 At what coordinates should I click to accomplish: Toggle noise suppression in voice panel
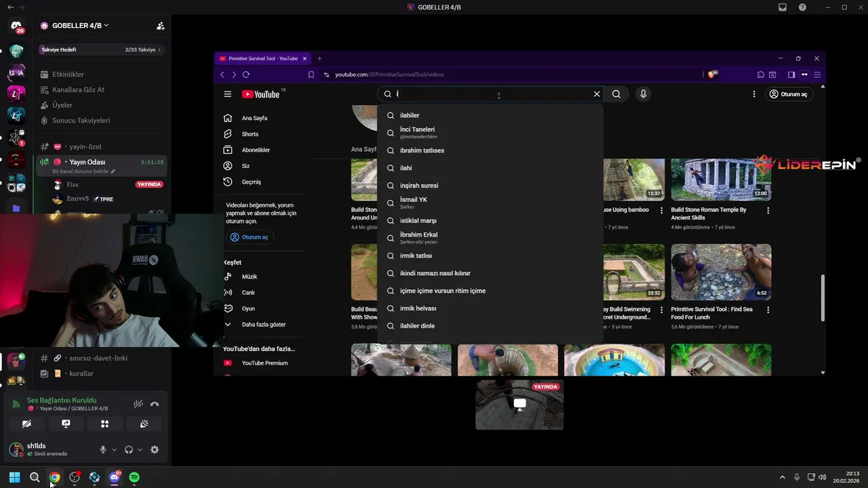click(138, 404)
